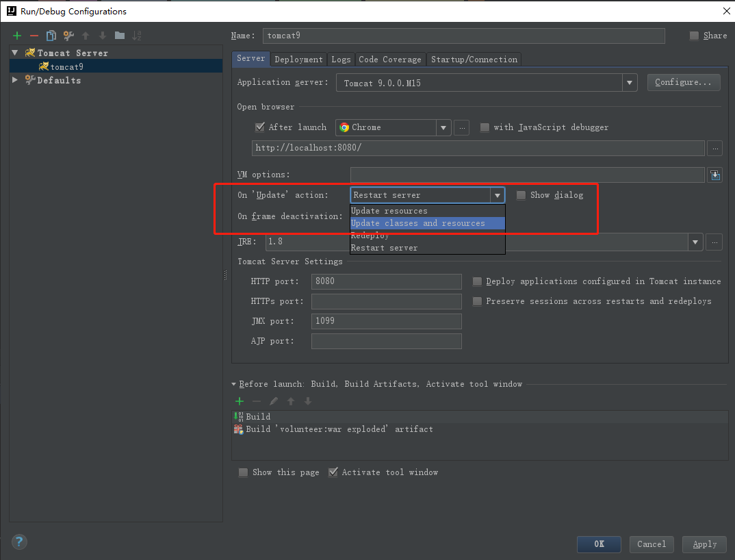Open the URL ellipsis button beside localhost address
The width and height of the screenshot is (735, 560).
point(715,148)
